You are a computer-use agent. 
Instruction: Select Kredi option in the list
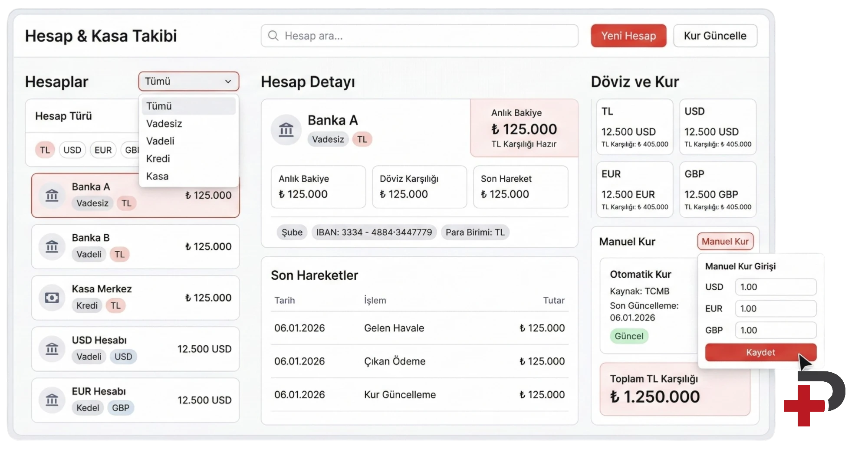pos(158,159)
